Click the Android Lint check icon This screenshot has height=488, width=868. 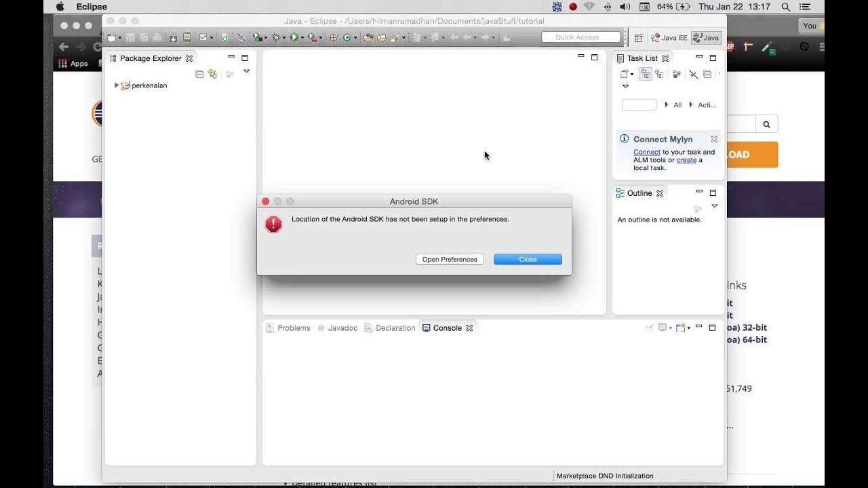(203, 38)
